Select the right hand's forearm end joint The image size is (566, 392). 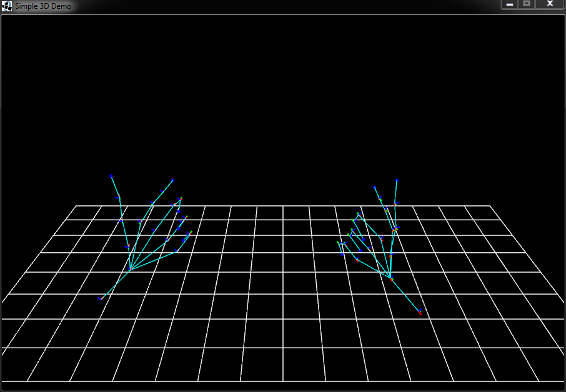420,312
